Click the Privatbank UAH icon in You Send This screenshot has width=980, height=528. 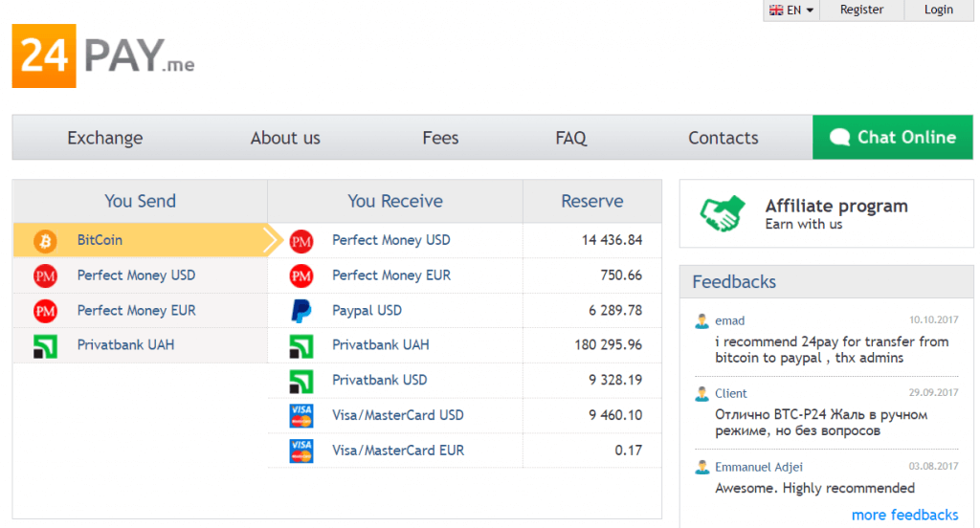(45, 346)
